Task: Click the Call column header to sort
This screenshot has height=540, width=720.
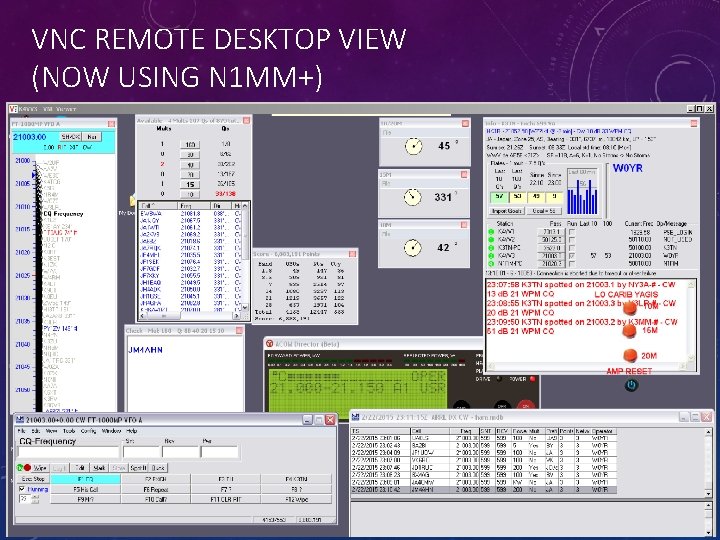Action: point(158,206)
